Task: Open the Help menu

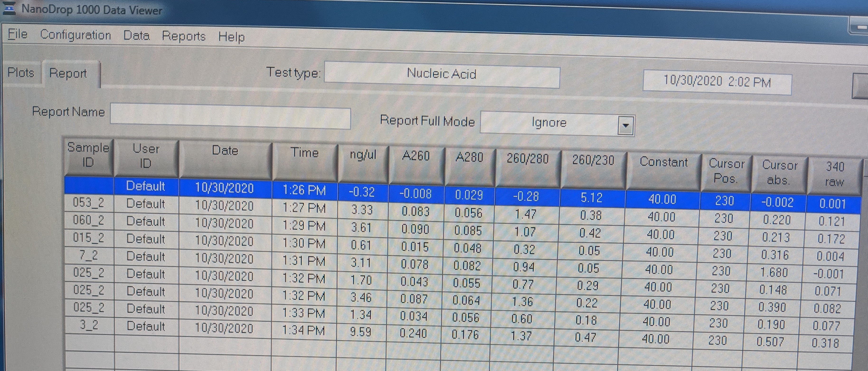Action: [231, 37]
